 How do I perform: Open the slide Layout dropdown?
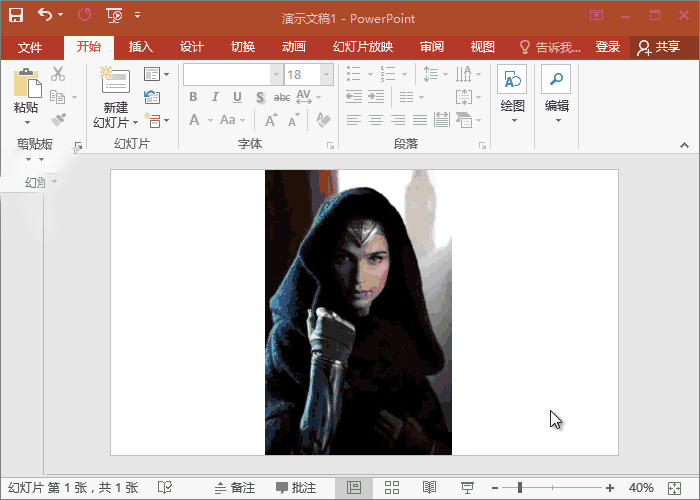[156, 74]
